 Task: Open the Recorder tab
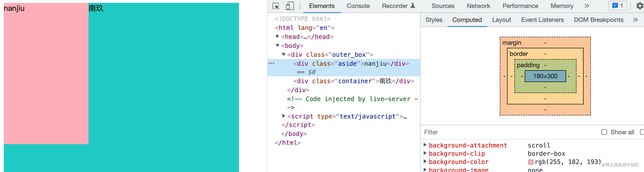coord(398,6)
